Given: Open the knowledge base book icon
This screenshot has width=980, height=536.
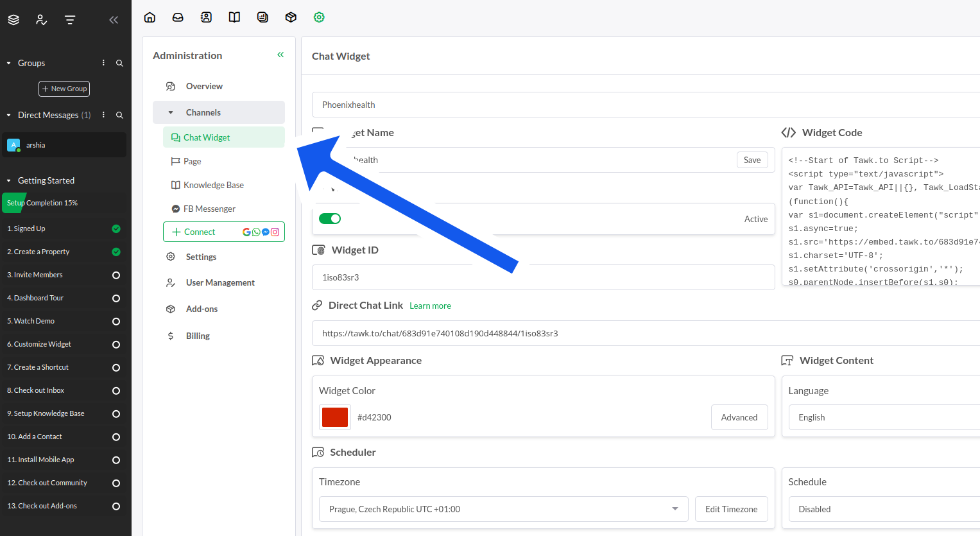Looking at the screenshot, I should pyautogui.click(x=234, y=17).
